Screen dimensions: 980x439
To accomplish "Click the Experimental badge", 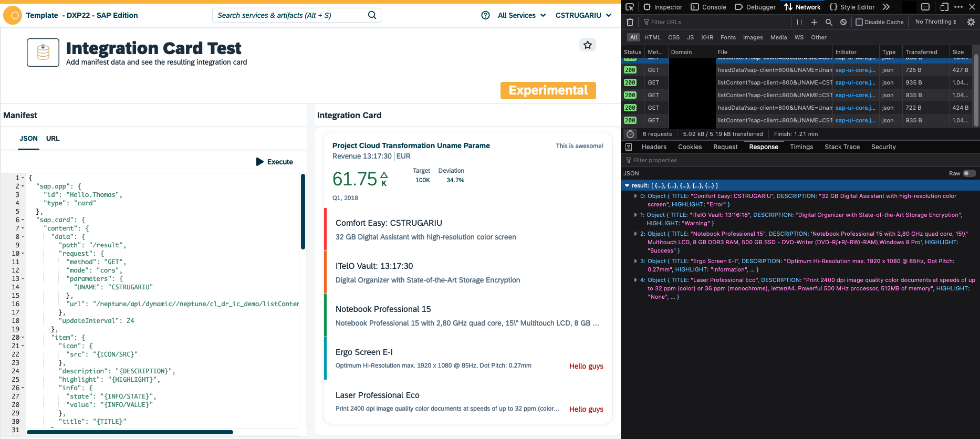I will pos(548,90).
